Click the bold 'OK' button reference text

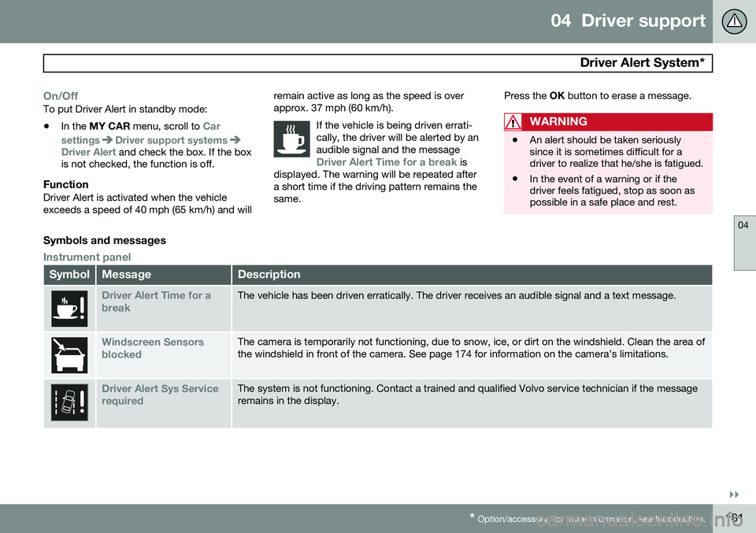(557, 95)
